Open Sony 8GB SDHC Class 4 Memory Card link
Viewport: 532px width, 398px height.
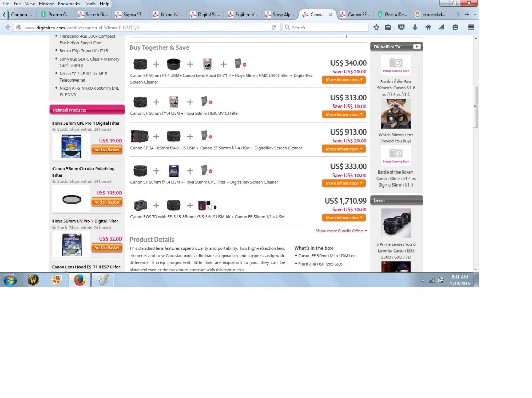coord(89,62)
